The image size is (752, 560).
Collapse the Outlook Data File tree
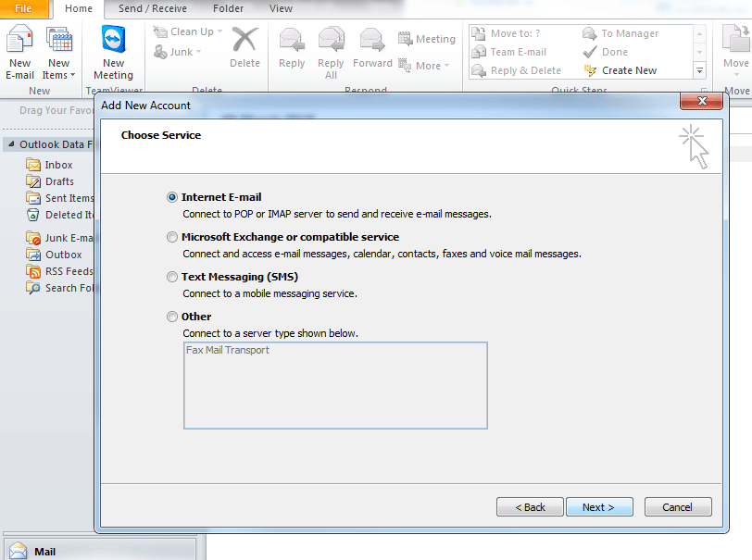click(11, 143)
